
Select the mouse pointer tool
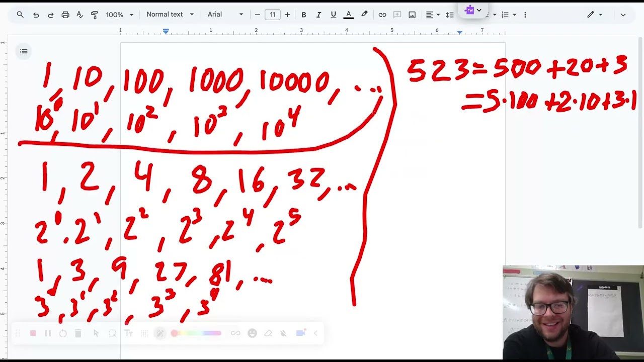click(96, 333)
